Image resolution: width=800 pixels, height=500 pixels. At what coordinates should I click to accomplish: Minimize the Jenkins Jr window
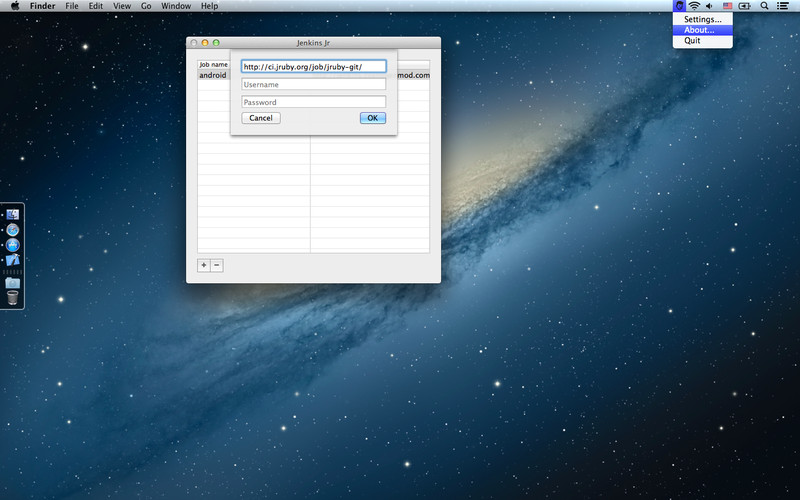coord(205,43)
